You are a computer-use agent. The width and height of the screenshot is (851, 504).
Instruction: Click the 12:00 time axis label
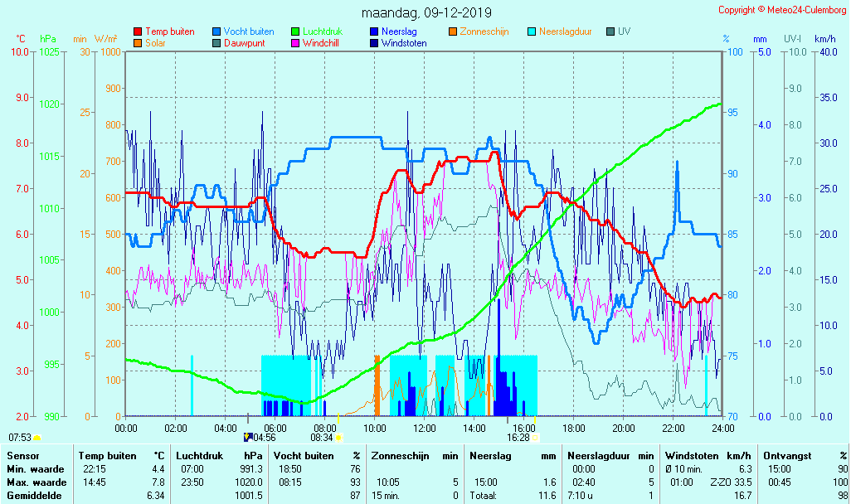(x=425, y=428)
